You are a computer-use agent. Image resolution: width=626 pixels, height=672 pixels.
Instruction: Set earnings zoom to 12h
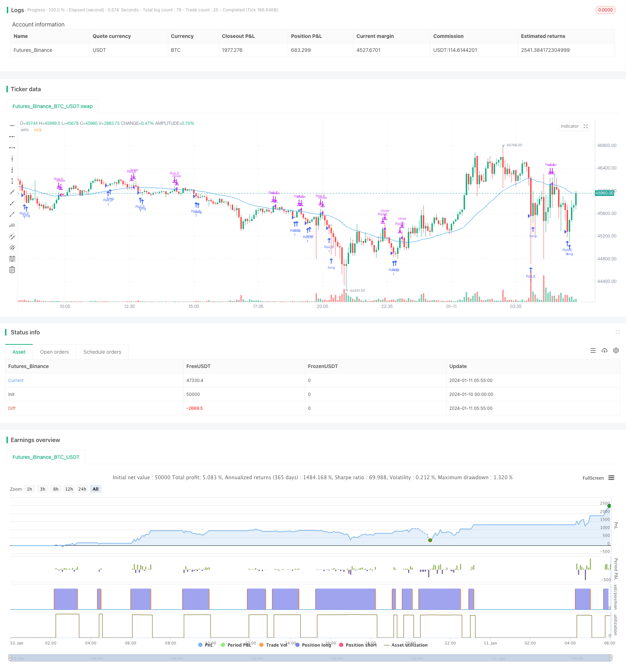click(69, 489)
